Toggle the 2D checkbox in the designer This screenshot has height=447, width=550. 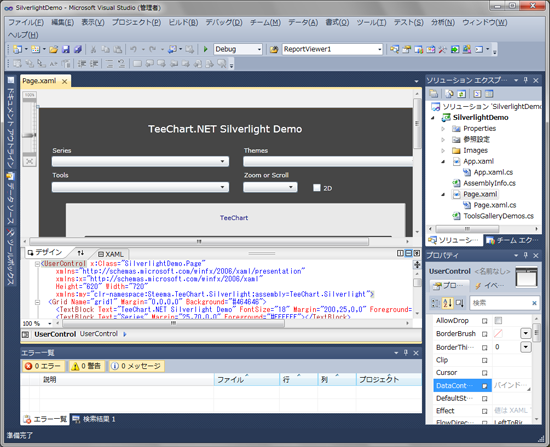click(317, 188)
